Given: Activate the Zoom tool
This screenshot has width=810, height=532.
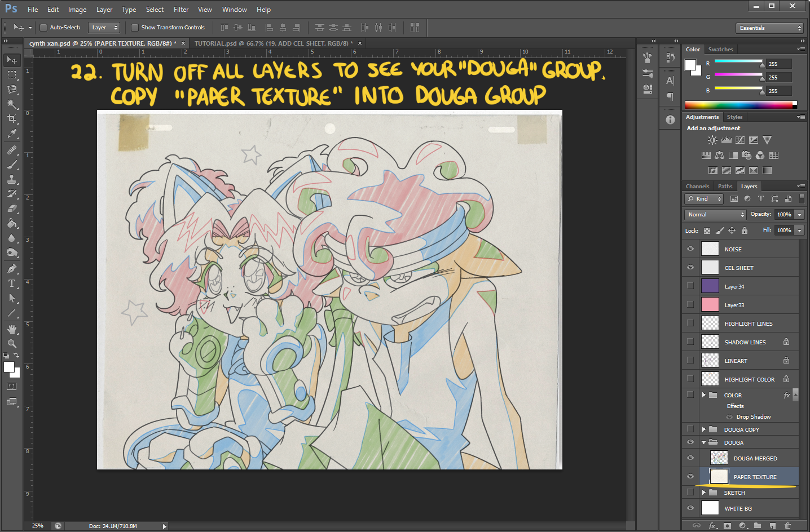Looking at the screenshot, I should click(12, 343).
